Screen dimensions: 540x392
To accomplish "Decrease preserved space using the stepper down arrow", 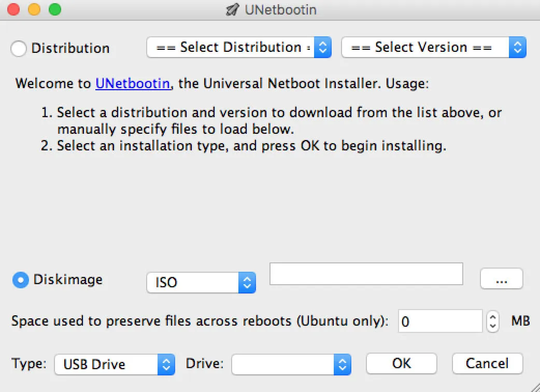I will pyautogui.click(x=492, y=326).
